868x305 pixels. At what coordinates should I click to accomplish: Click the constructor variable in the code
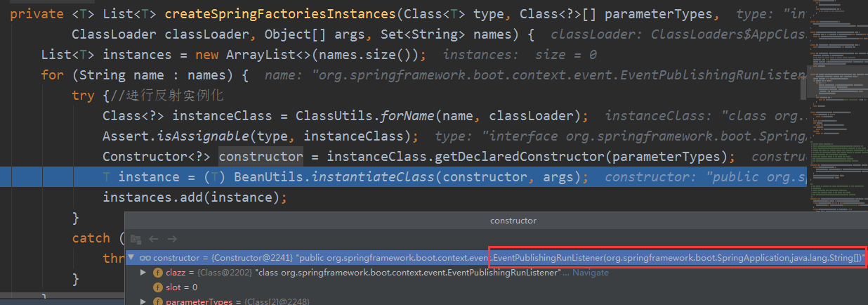tap(261, 156)
